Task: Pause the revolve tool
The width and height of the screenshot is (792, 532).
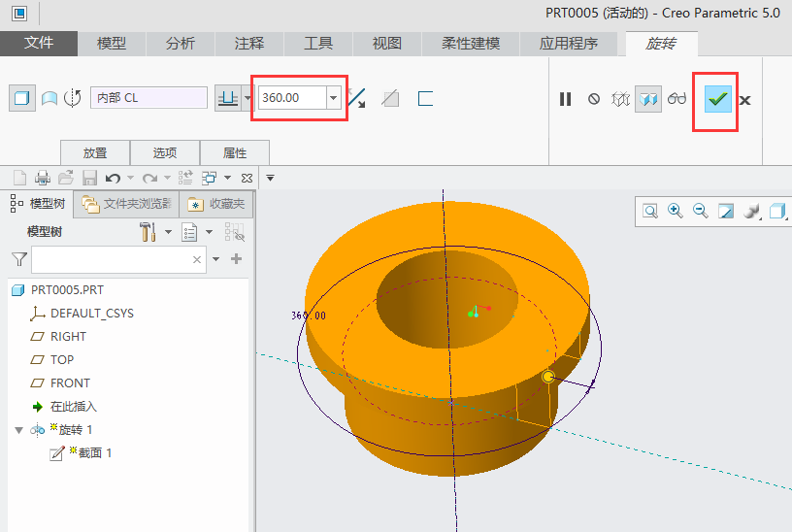Action: point(566,99)
